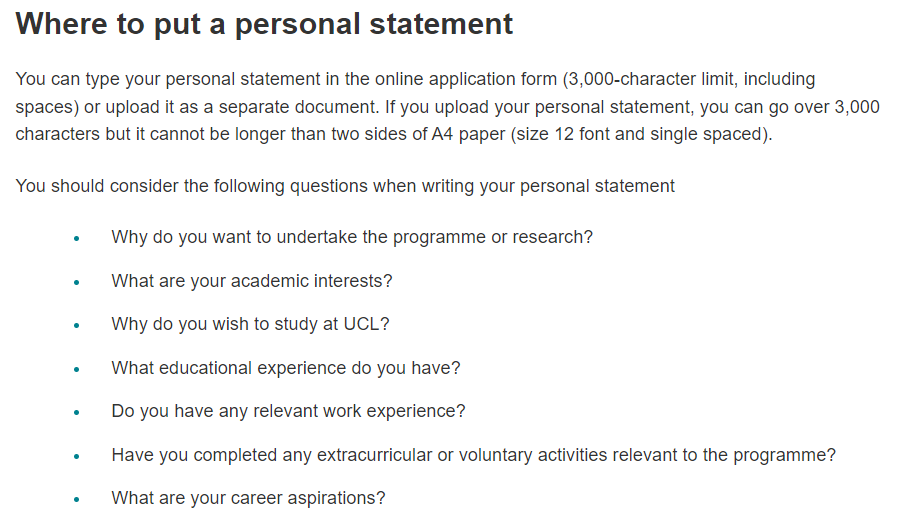Click the bullet next to the study at UCL question

(x=77, y=325)
